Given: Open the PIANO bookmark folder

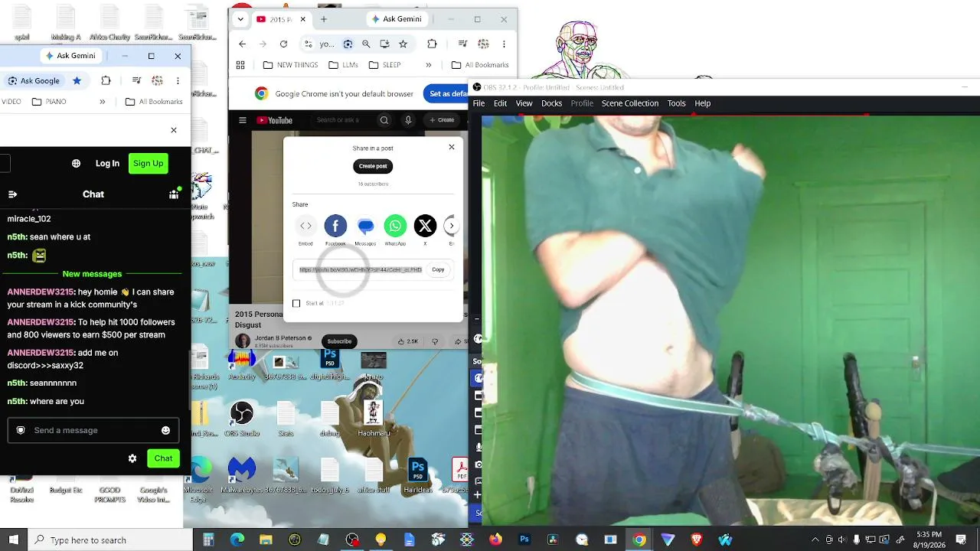Looking at the screenshot, I should tap(49, 102).
